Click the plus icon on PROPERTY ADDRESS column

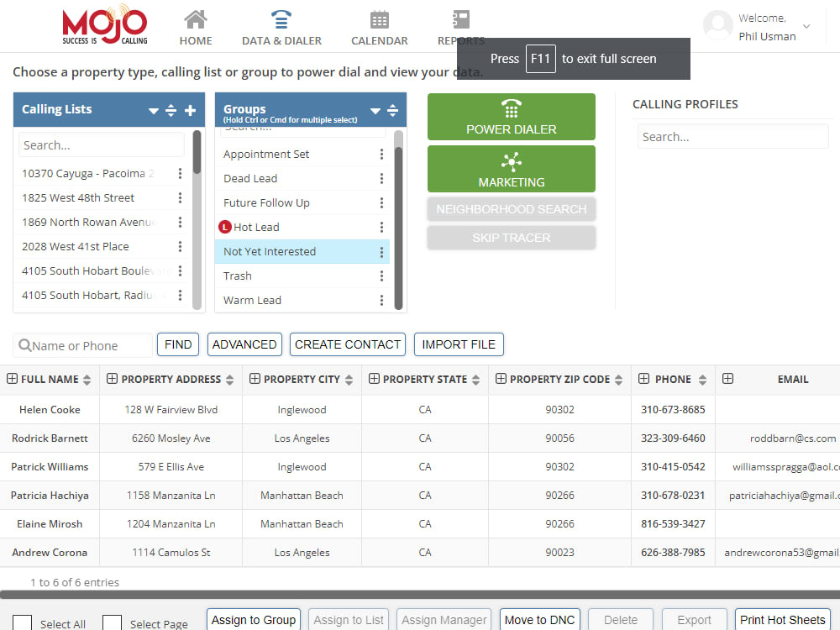click(112, 379)
